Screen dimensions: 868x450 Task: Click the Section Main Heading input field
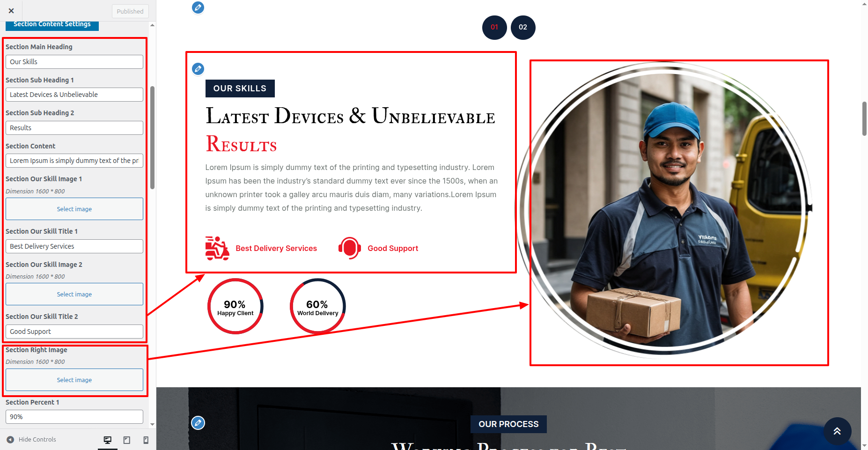74,62
